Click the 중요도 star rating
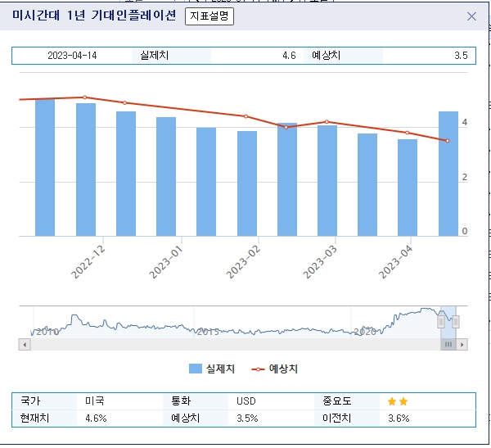Viewport: 491px width, 448px height. tap(398, 401)
